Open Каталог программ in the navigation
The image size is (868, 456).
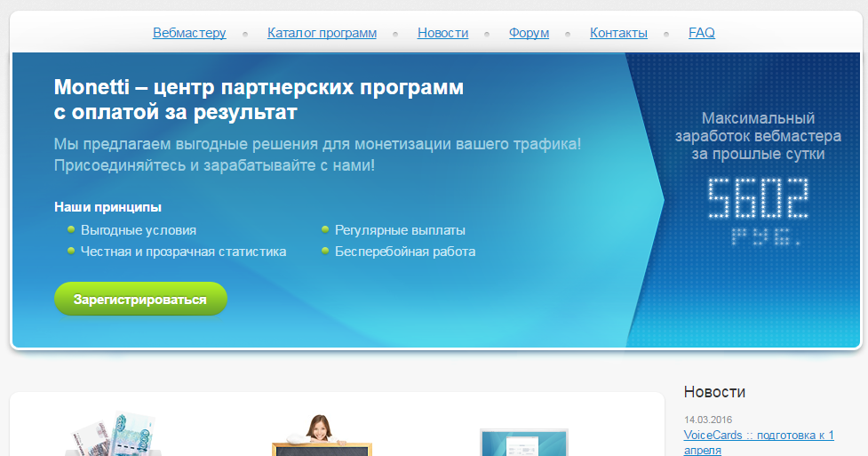322,33
